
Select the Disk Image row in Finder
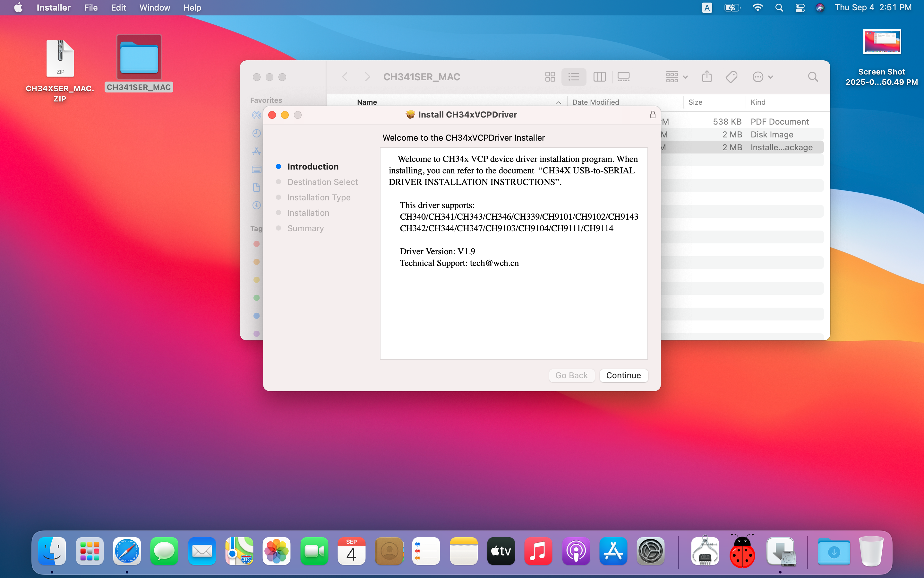742,135
